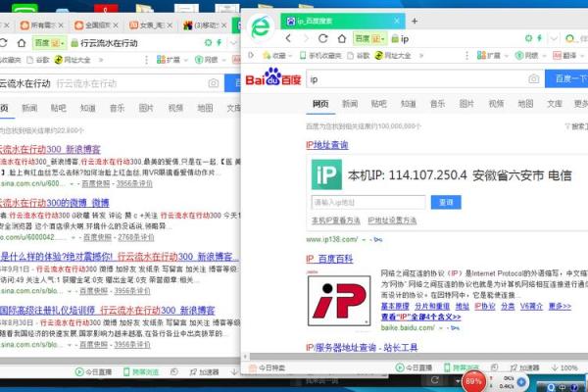Image resolution: width=588 pixels, height=392 pixels.
Task: Open a new tab in right browser window
Action: [415, 21]
